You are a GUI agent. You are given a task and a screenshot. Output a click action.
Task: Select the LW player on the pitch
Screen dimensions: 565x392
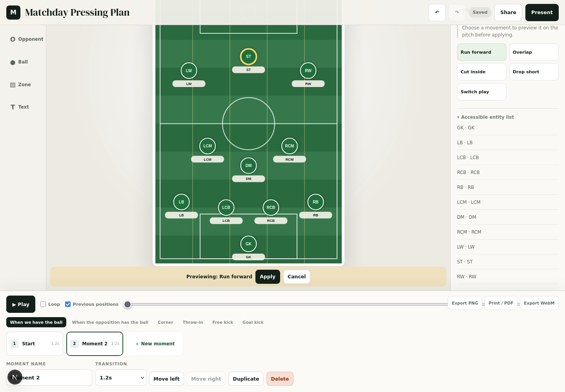click(189, 71)
